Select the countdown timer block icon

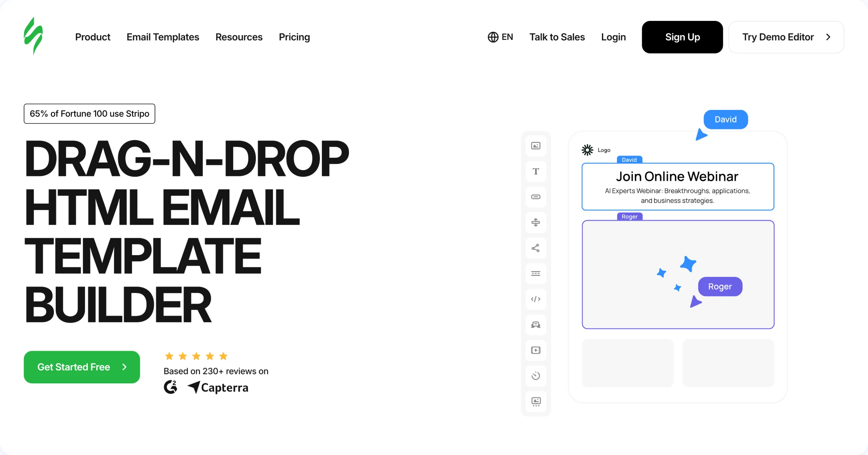536,376
